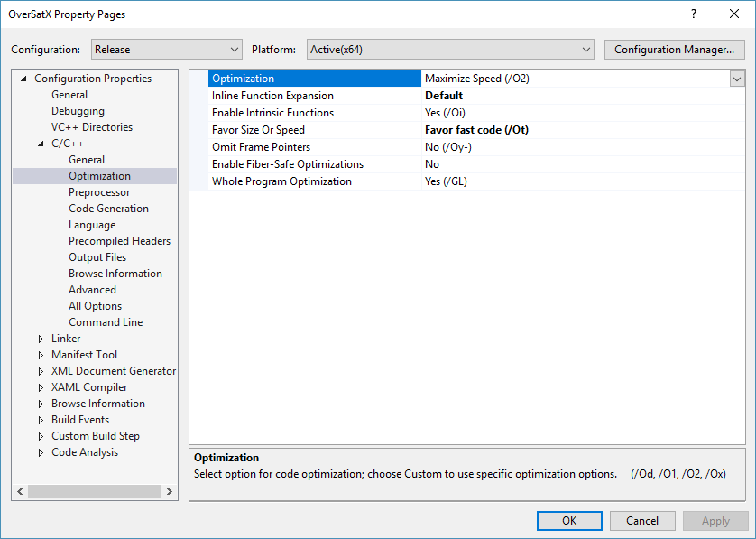Click the Yes (/Oi) value
Screen dimensions: 756x539
point(445,113)
